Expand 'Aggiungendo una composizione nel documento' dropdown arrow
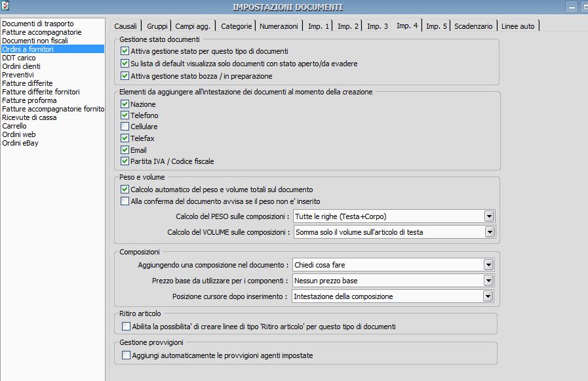Screen dimensions: 588x381 (488, 265)
